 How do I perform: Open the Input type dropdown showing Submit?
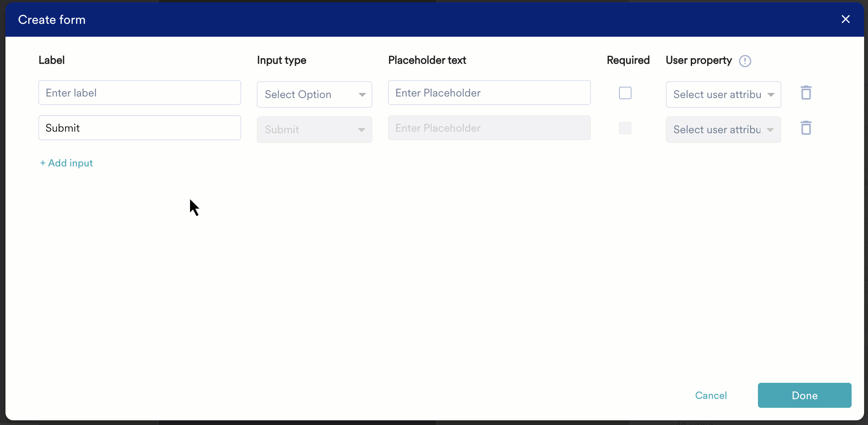point(315,129)
